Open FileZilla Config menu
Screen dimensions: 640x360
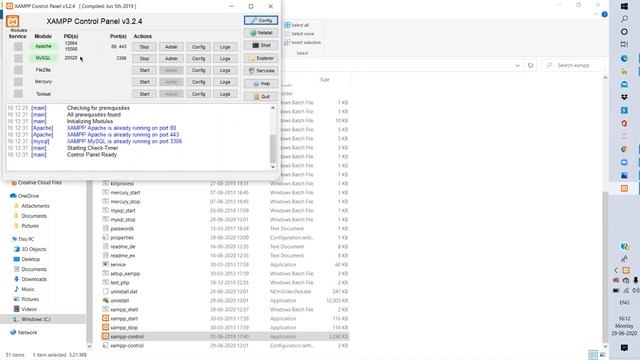pyautogui.click(x=198, y=70)
